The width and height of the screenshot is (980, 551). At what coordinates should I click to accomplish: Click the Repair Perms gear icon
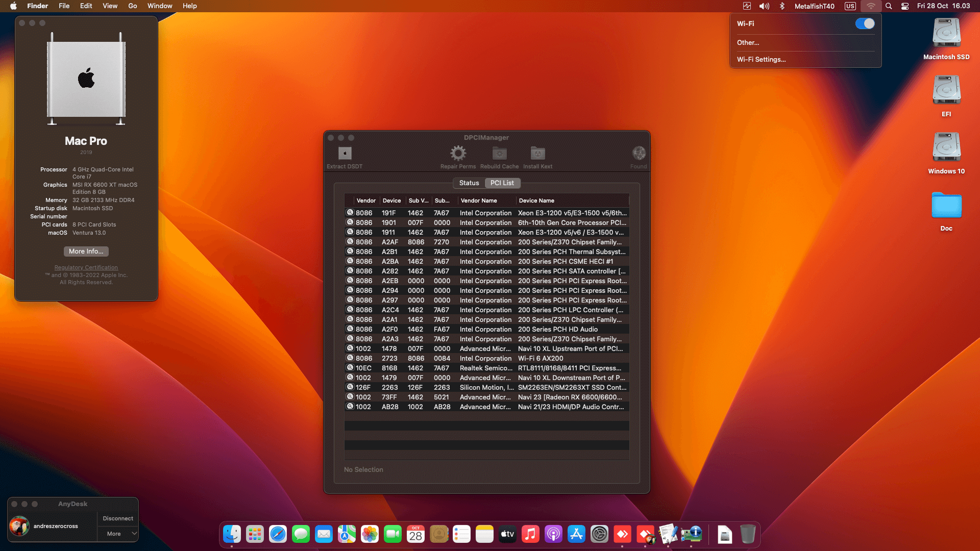click(x=458, y=154)
